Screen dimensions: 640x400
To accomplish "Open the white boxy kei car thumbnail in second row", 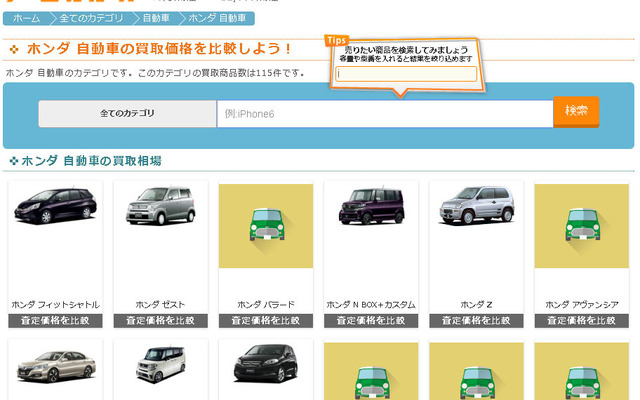I will pyautogui.click(x=161, y=364).
